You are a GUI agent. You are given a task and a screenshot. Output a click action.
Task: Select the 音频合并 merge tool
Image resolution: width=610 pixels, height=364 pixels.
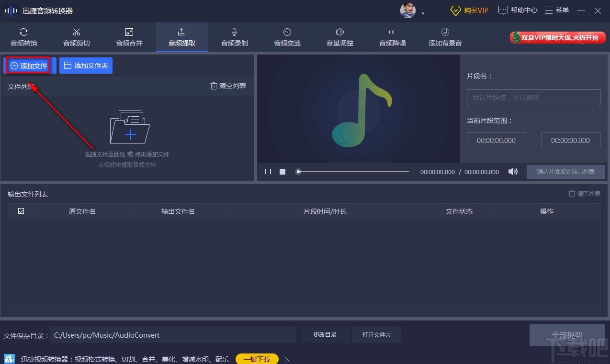pos(129,37)
